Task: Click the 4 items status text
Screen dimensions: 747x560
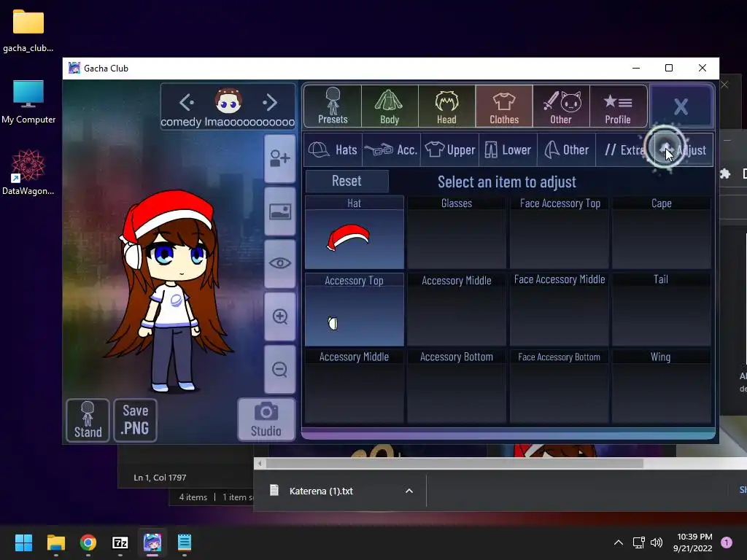Action: [x=193, y=497]
